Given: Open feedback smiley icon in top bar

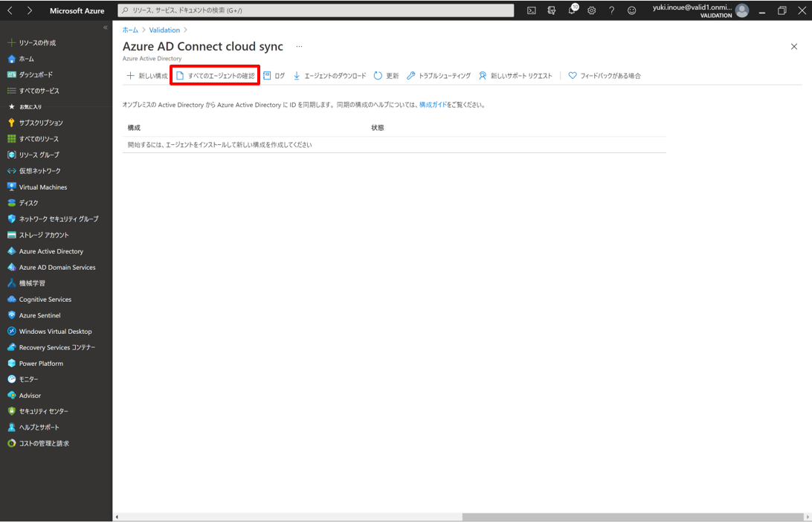Looking at the screenshot, I should (632, 10).
